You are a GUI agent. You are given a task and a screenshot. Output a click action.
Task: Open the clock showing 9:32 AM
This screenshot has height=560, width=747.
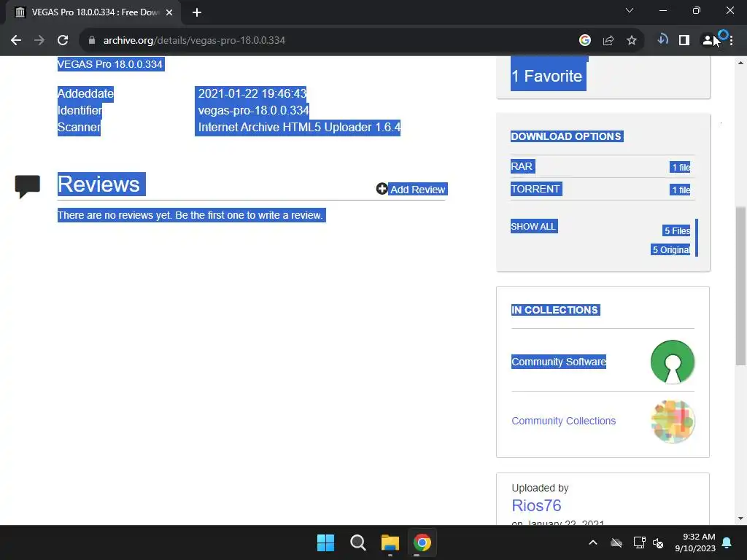(695, 542)
